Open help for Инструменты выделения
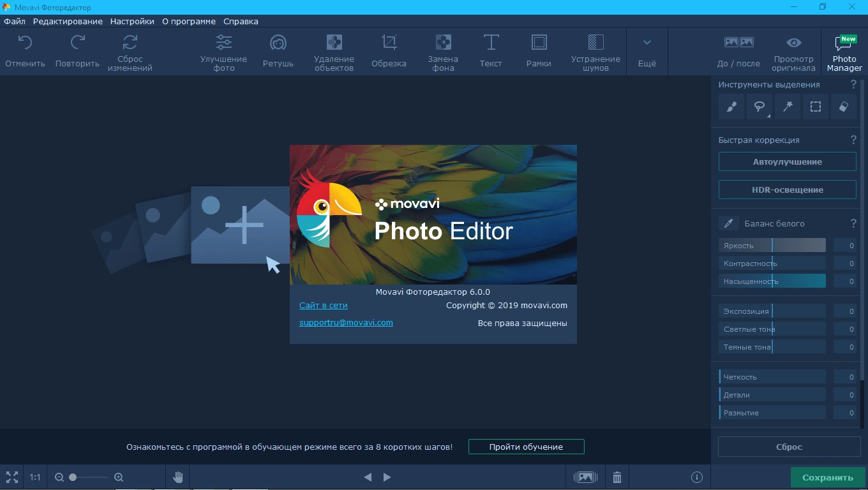 pos(853,84)
